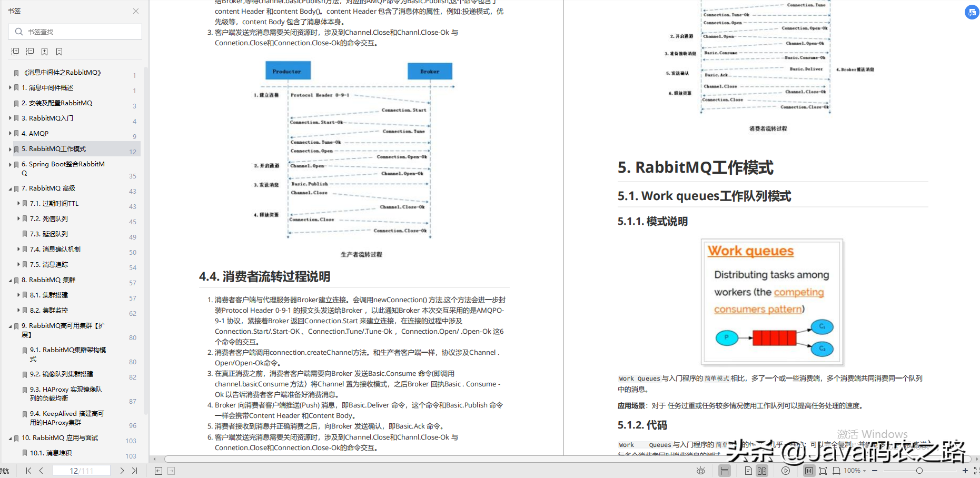Click heading '5. RabbitMQ工作模式' in the document
Viewport: 980px width, 478px height.
click(x=695, y=167)
